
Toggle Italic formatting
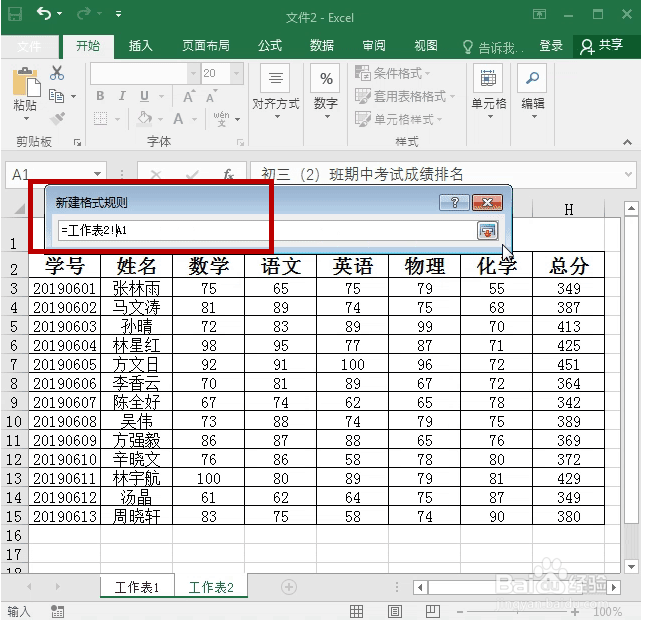point(122,96)
